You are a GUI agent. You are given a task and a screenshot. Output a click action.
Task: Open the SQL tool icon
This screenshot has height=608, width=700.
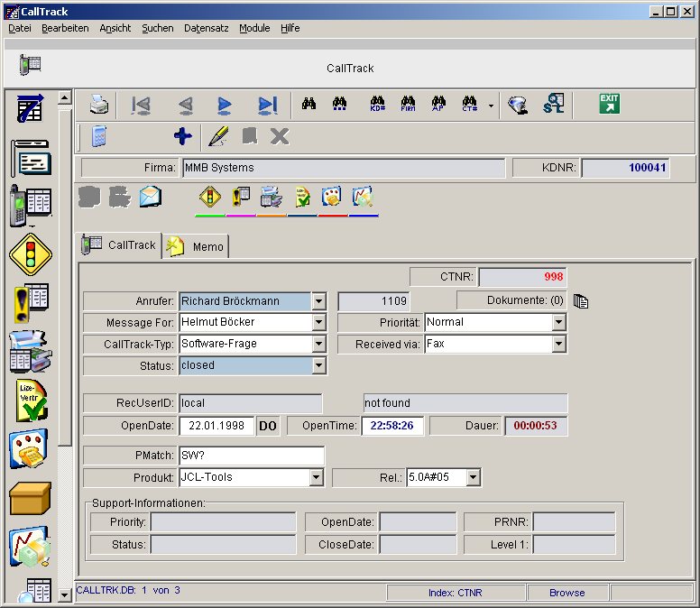pos(552,105)
